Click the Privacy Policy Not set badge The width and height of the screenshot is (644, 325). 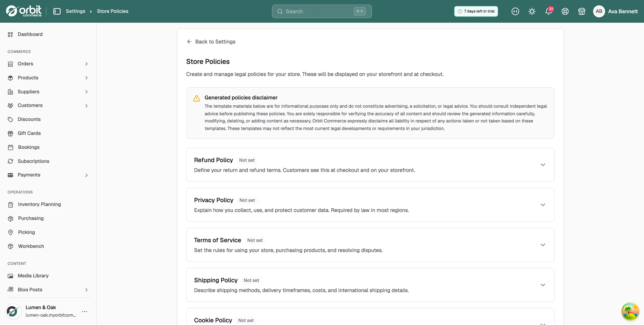(x=247, y=200)
